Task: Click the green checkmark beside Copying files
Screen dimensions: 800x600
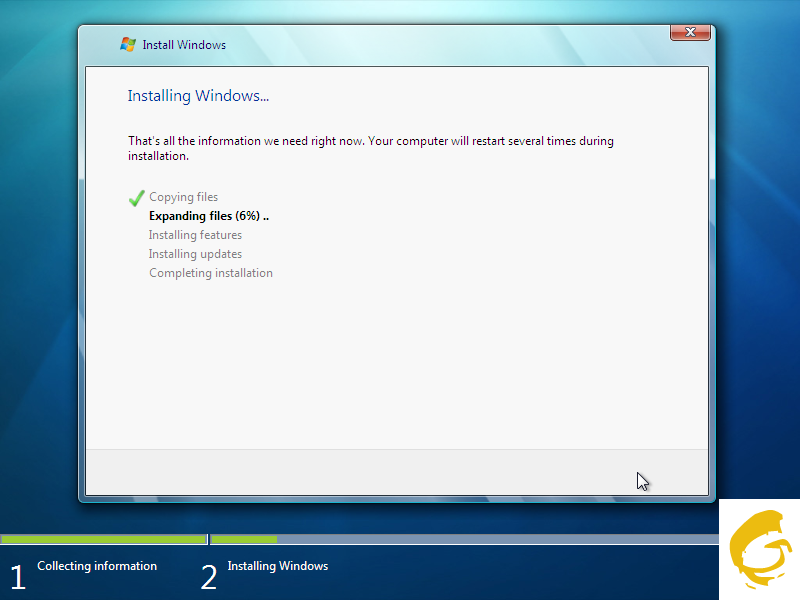Action: click(x=137, y=198)
